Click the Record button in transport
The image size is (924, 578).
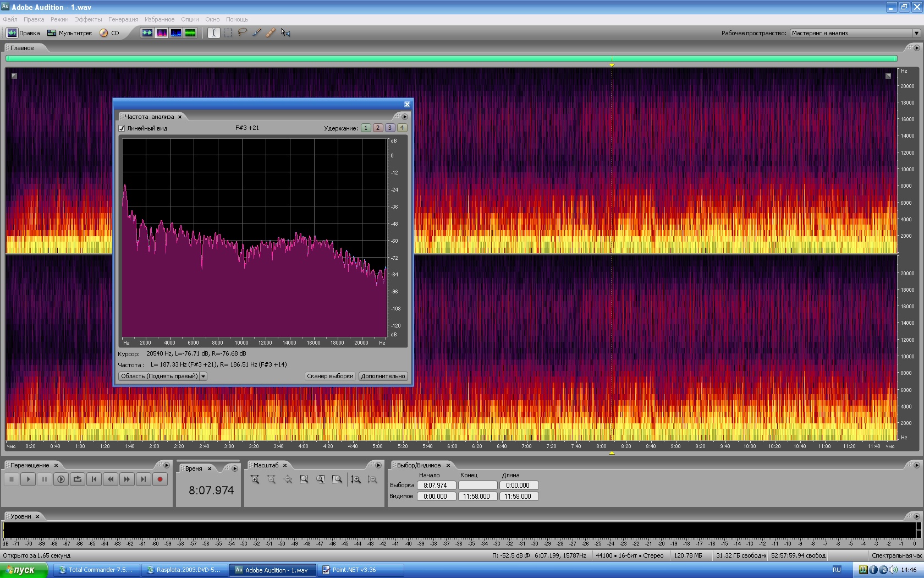pyautogui.click(x=160, y=479)
